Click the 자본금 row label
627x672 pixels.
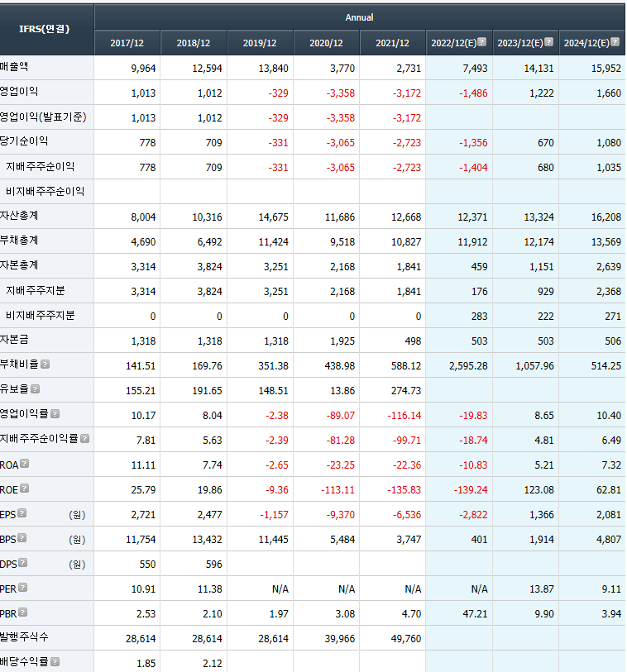pos(14,340)
